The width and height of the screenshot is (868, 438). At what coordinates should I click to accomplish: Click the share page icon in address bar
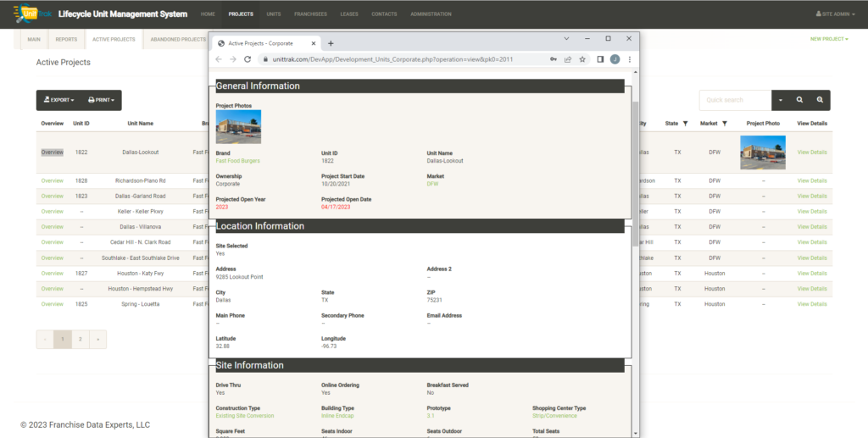point(568,59)
